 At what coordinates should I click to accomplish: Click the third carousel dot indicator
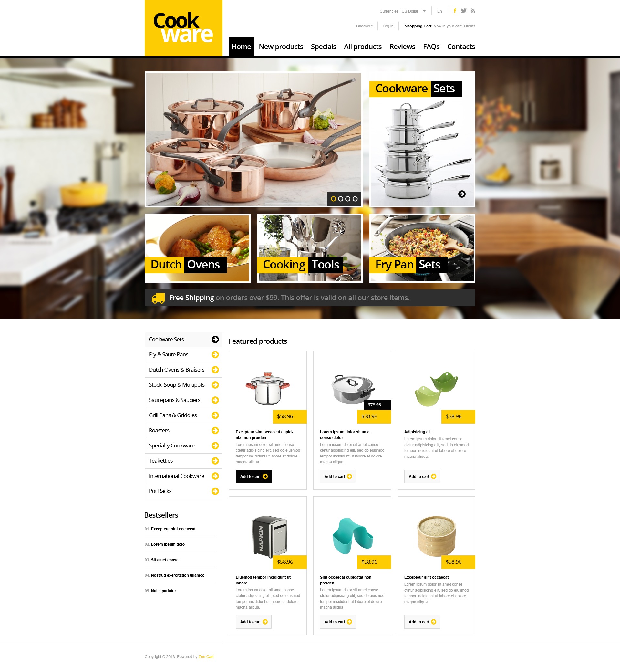[349, 198]
